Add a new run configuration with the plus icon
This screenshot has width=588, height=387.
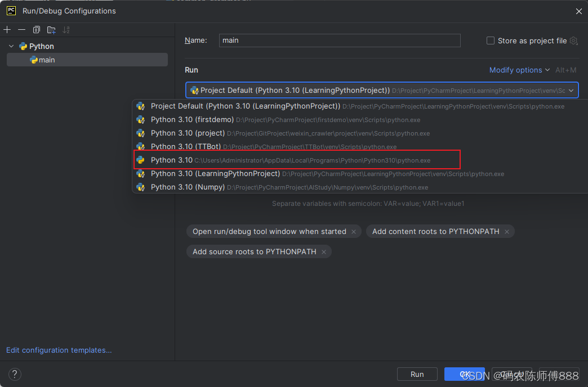click(x=7, y=30)
